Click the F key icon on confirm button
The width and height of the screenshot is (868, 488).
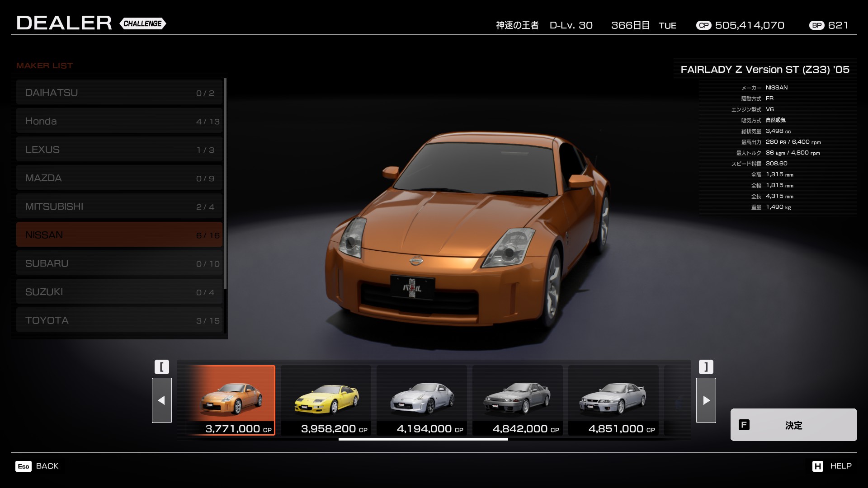pyautogui.click(x=744, y=425)
